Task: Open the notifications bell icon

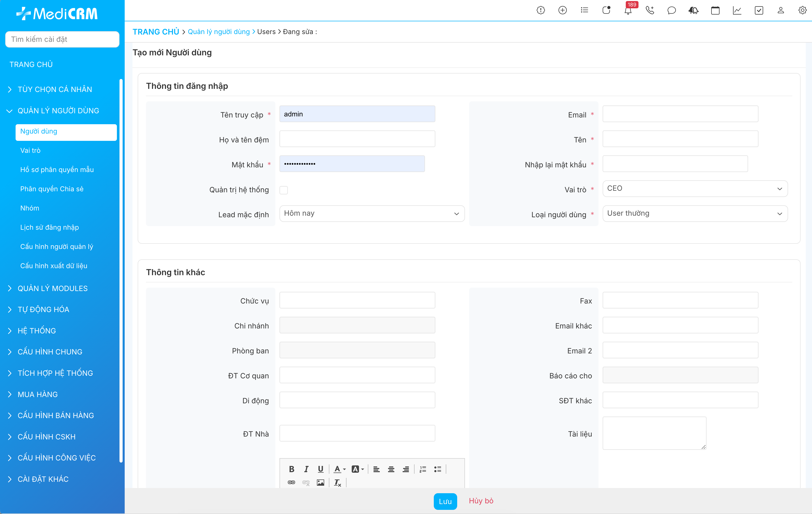Action: click(x=628, y=10)
